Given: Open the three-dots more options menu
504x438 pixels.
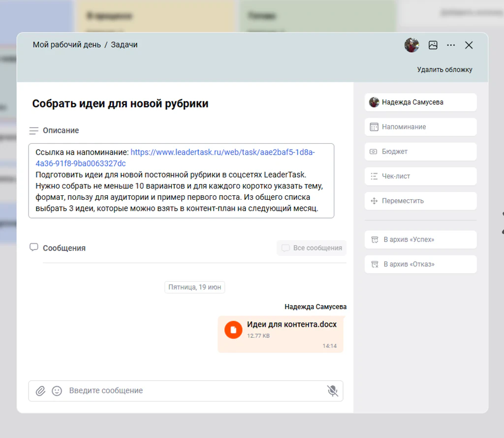Looking at the screenshot, I should [x=451, y=45].
